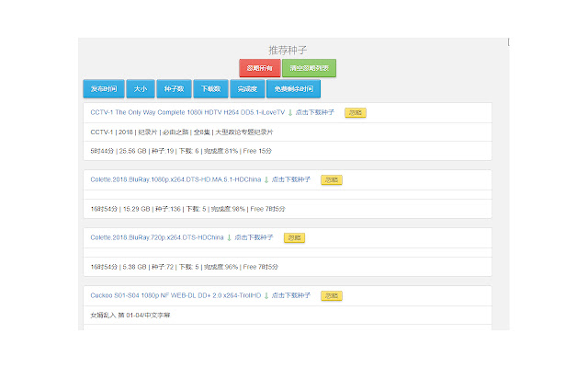Click 点击下载种子 for Colette 720p torrent
Screen dimensions: 588x368
254,237
